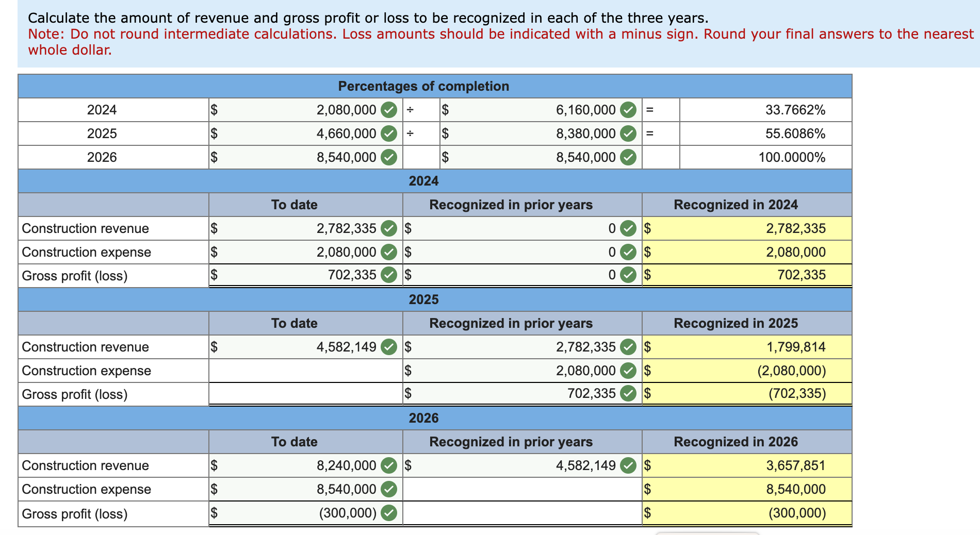
Task: Click the 2025 prior-years expense field 2,080,000
Action: [522, 371]
